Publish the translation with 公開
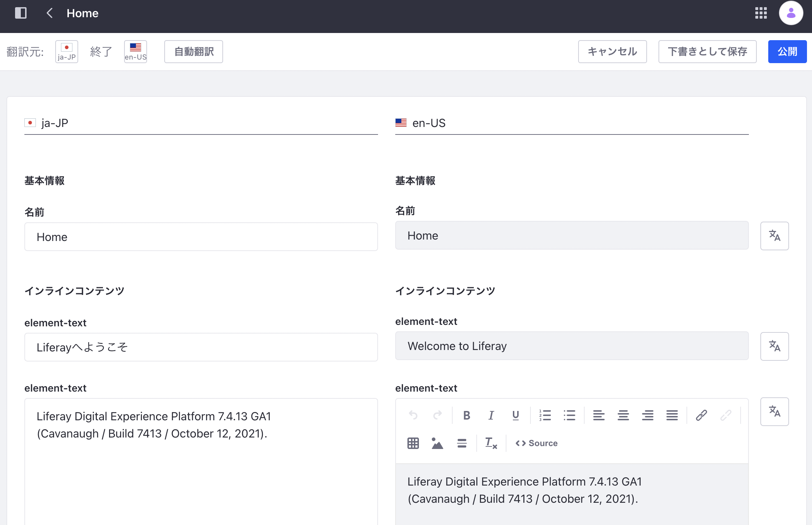 click(x=787, y=52)
